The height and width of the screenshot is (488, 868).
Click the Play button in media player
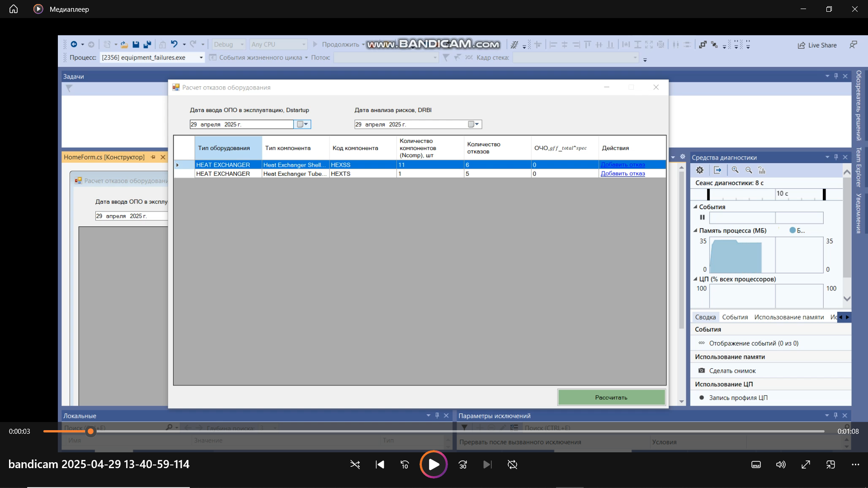click(434, 465)
